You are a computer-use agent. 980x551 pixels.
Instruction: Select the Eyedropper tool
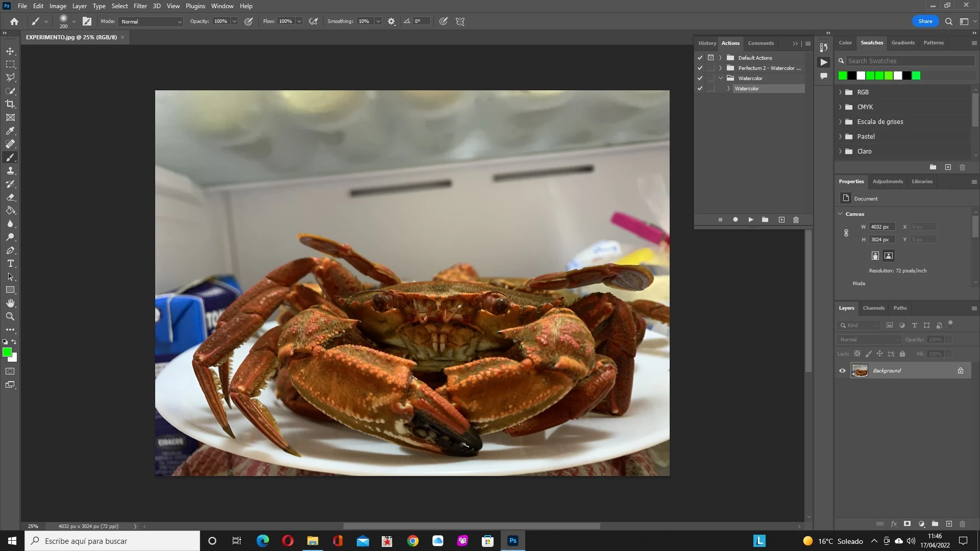(x=10, y=131)
